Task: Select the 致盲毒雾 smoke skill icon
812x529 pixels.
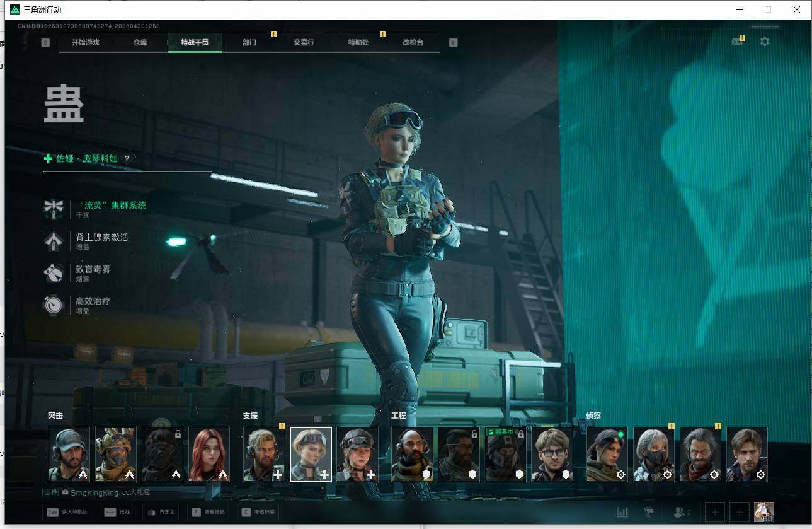Action: 53,273
